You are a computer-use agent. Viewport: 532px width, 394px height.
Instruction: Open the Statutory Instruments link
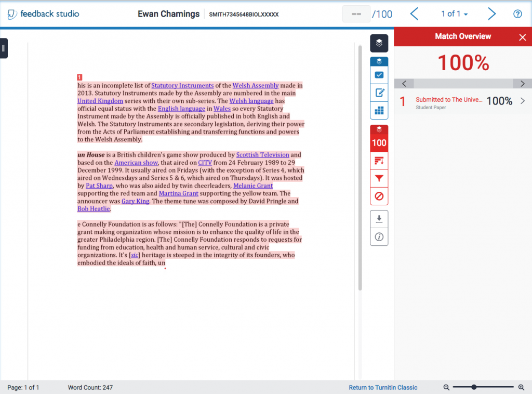(182, 86)
